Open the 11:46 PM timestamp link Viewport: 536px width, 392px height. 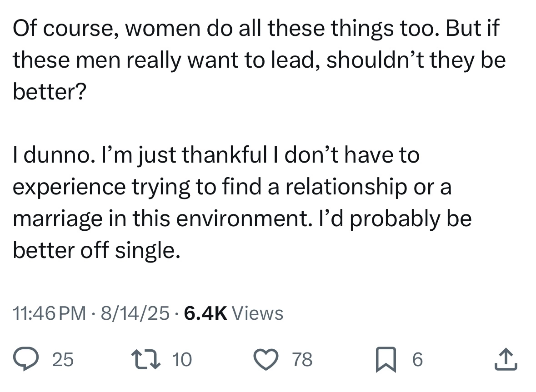tap(49, 313)
